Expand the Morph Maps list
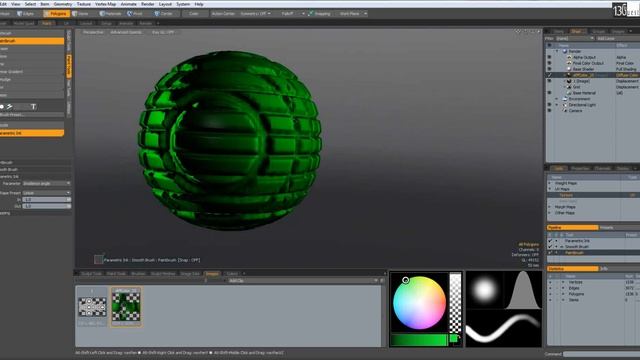The width and height of the screenshot is (640, 360). [x=550, y=207]
